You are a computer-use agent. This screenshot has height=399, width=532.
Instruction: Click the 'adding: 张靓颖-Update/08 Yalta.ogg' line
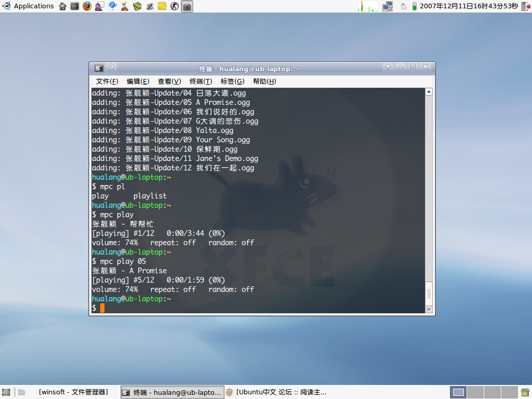click(x=163, y=130)
